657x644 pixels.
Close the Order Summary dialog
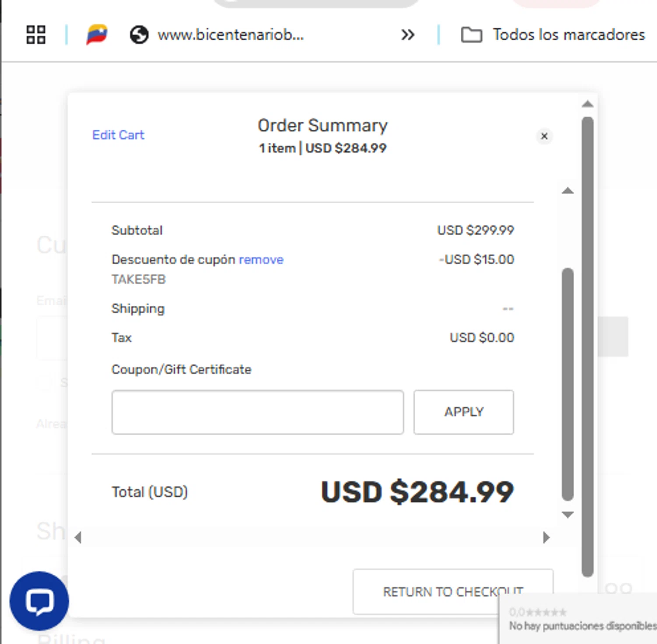coord(544,136)
